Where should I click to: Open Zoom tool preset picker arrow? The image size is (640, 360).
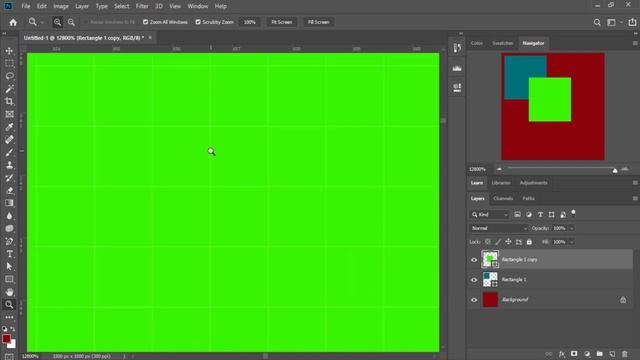(42, 23)
